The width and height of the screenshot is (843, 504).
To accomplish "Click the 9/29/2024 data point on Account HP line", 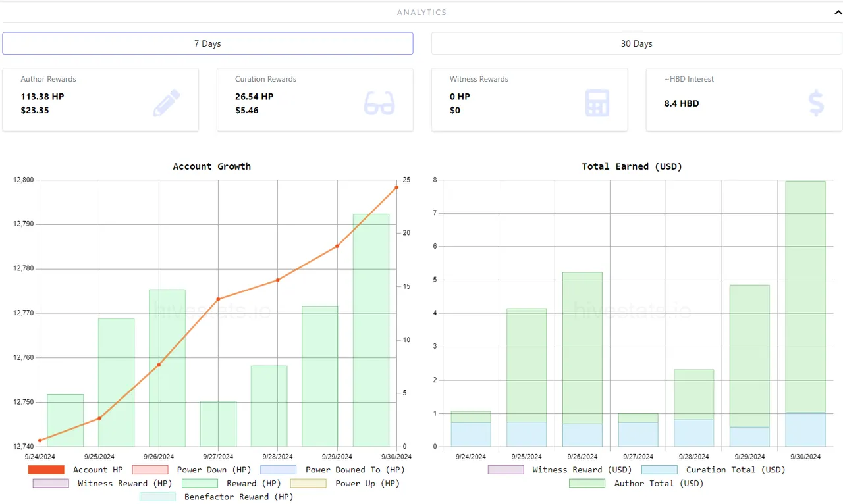I will tap(337, 246).
